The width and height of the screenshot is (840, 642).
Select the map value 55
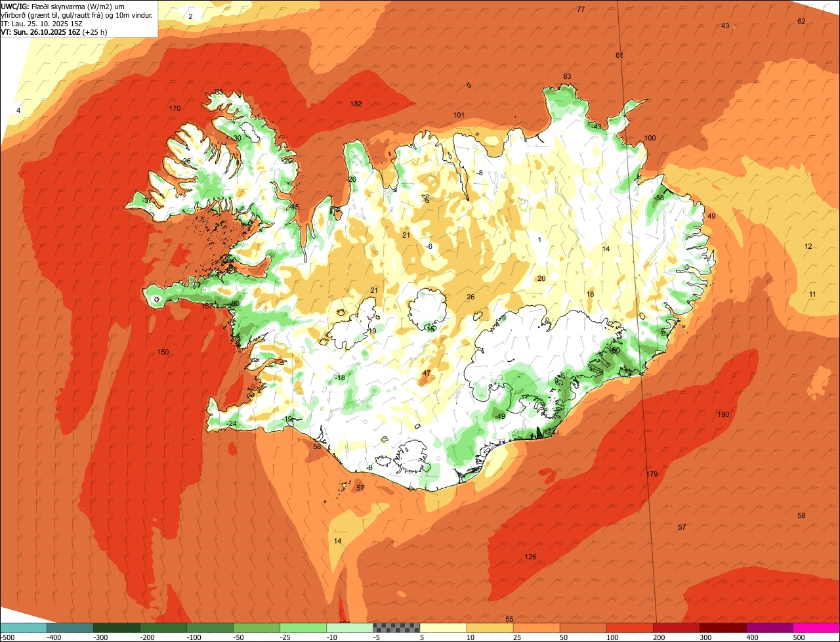[x=509, y=620]
